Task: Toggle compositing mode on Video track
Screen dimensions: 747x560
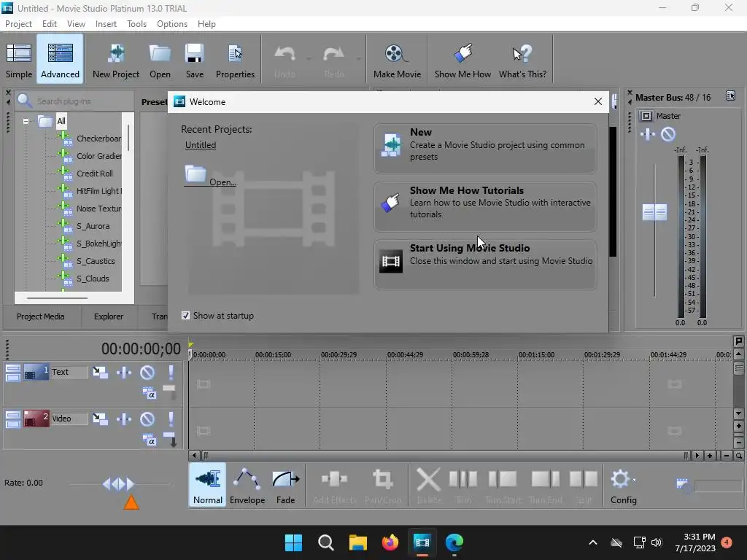Action: [150, 440]
